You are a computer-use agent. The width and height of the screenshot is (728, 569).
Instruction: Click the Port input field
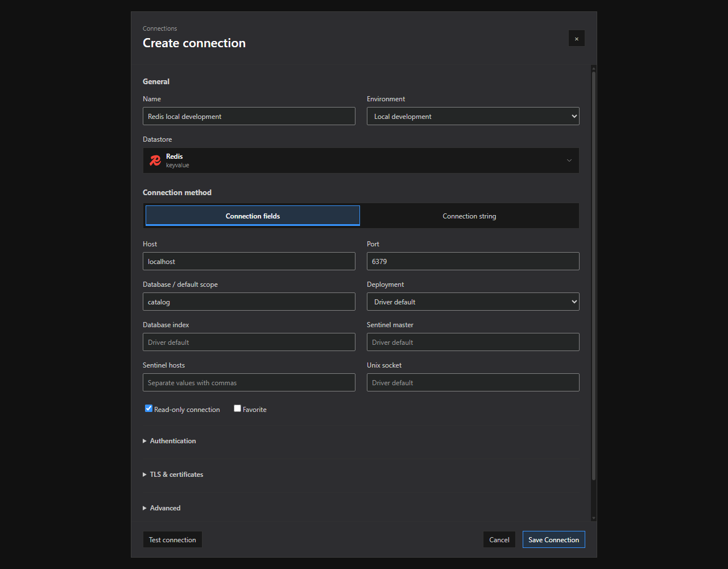[x=473, y=261]
